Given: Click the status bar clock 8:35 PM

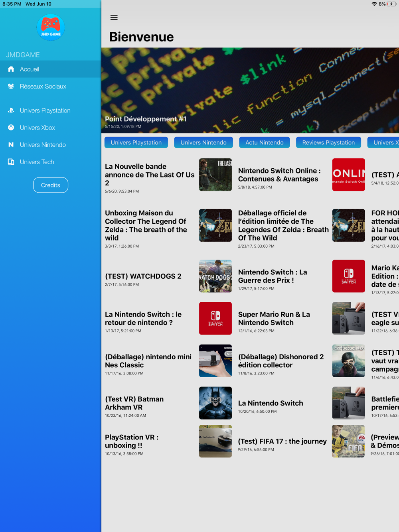Looking at the screenshot, I should pos(12,4).
